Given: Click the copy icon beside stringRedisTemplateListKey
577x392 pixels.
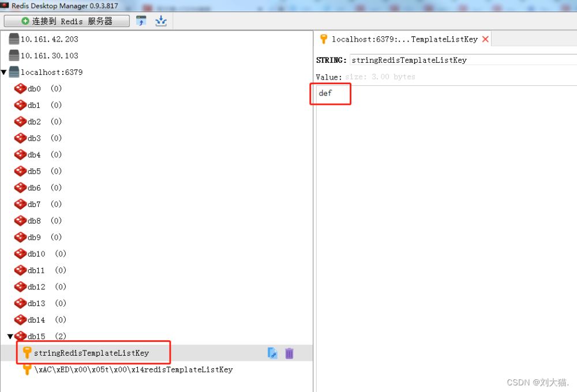Looking at the screenshot, I should coord(272,353).
